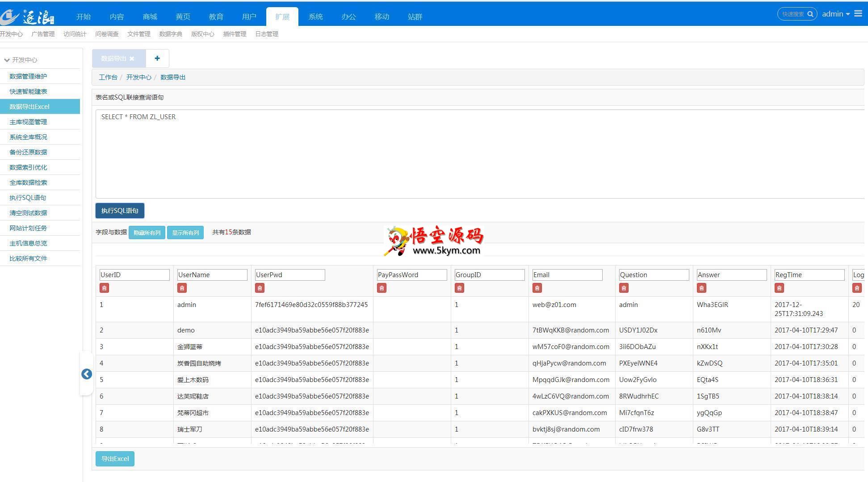Image resolution: width=868 pixels, height=482 pixels.
Task: Open 快速智能建表 in the sidebar
Action: click(x=40, y=91)
